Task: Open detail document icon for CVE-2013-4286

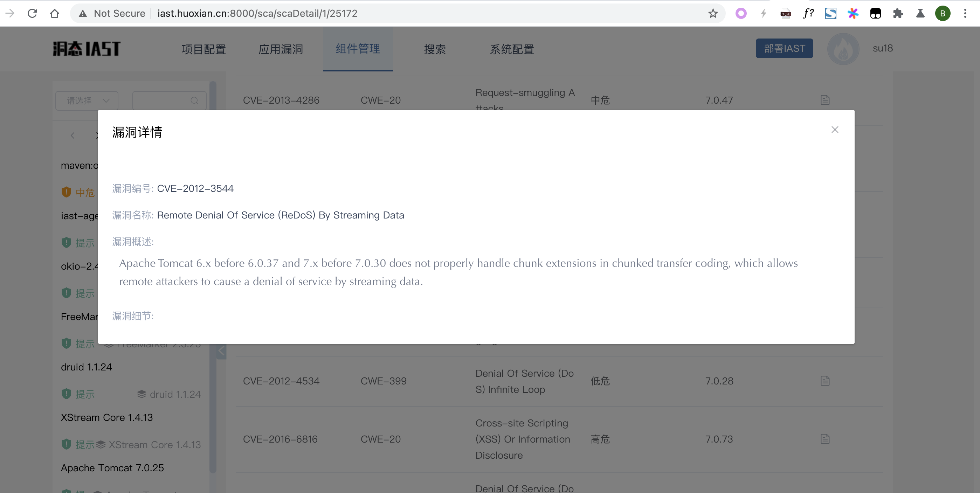Action: [825, 100]
